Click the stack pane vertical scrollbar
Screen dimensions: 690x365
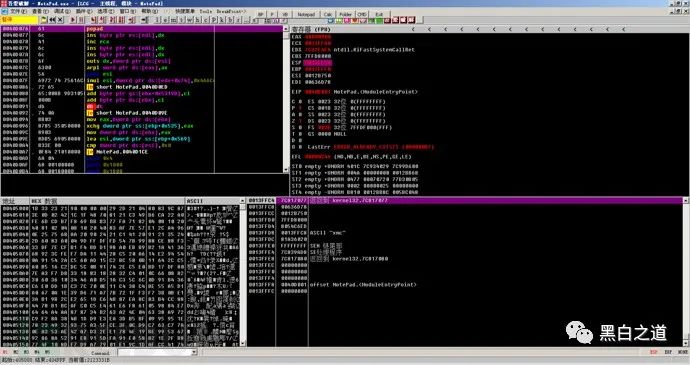click(686, 272)
